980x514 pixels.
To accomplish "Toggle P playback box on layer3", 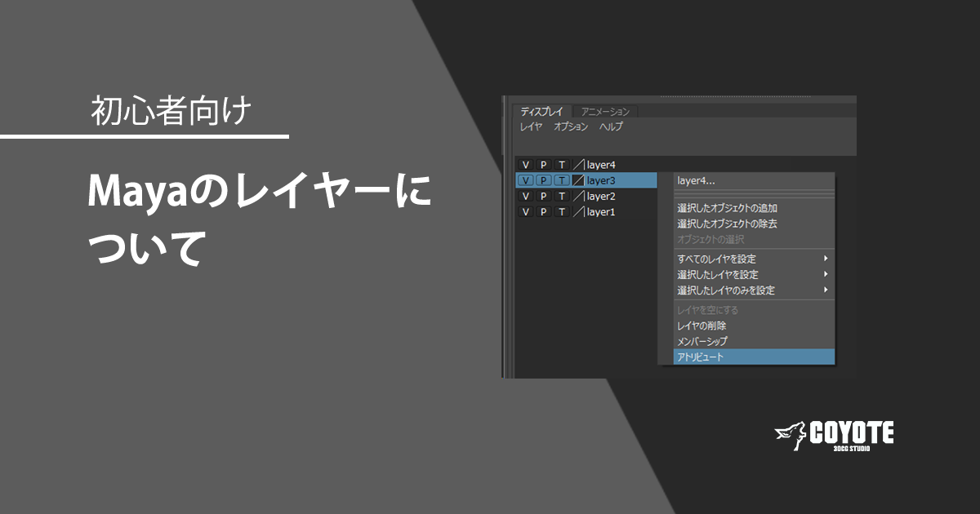I will [x=544, y=180].
